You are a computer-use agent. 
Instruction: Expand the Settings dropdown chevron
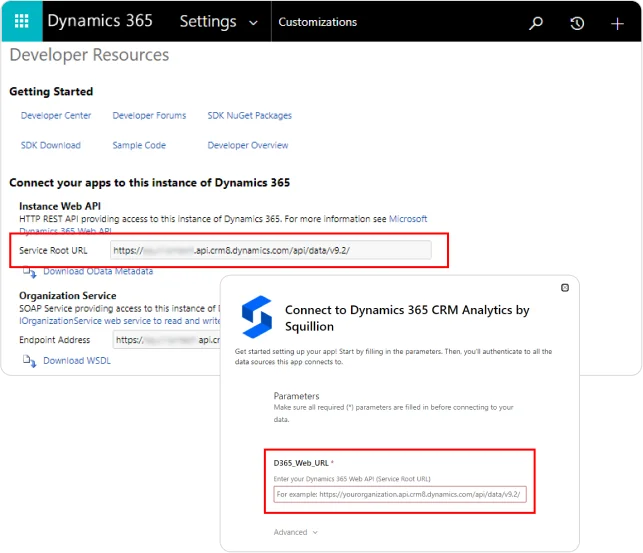253,23
